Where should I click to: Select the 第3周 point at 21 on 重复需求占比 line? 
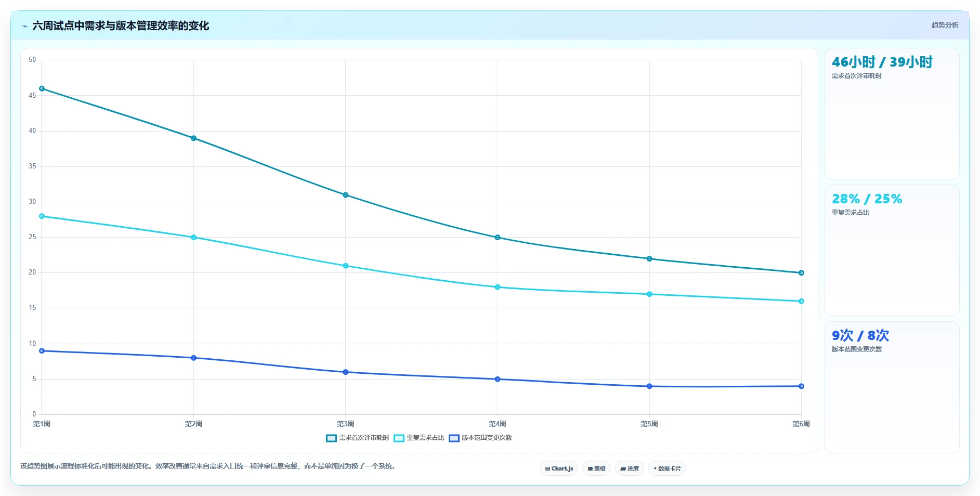click(346, 266)
